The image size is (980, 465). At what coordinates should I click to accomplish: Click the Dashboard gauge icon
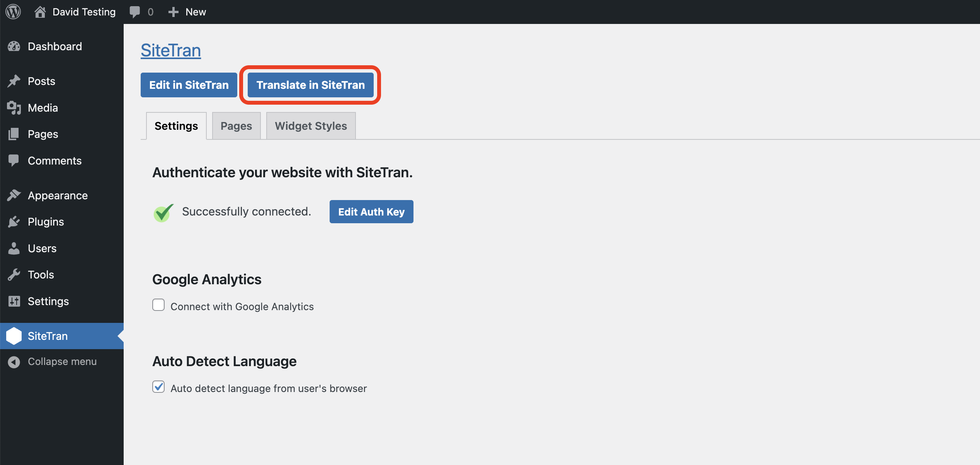click(x=14, y=46)
